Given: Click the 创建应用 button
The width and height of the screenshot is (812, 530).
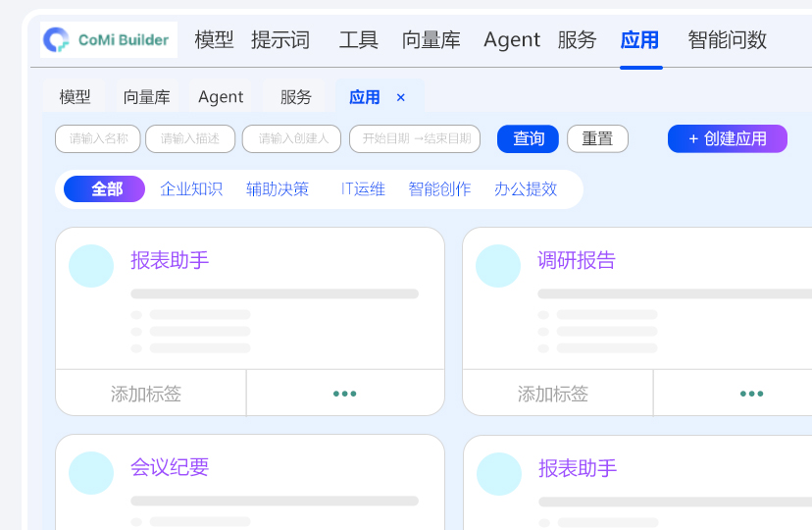Looking at the screenshot, I should click(727, 139).
